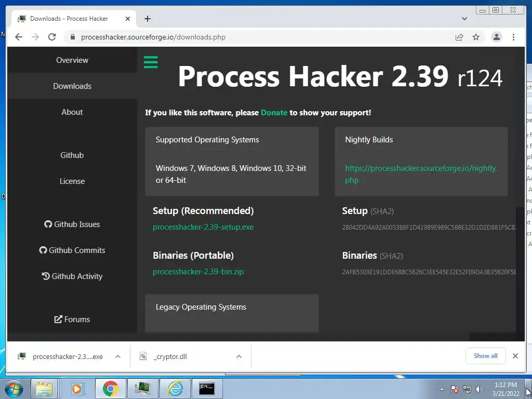Viewport: 532px width, 399px height.
Task: Open a new tab with the plus button
Action: (147, 19)
